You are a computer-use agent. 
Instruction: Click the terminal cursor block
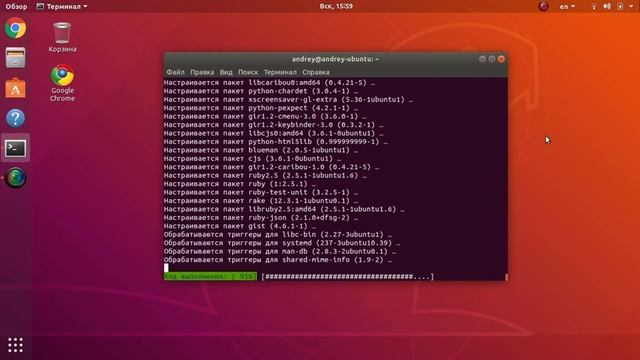tap(166, 268)
